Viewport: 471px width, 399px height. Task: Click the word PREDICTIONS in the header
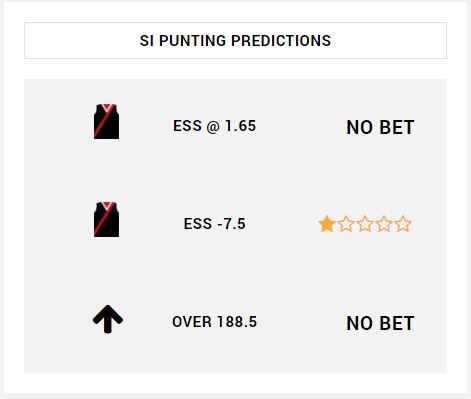coord(281,41)
